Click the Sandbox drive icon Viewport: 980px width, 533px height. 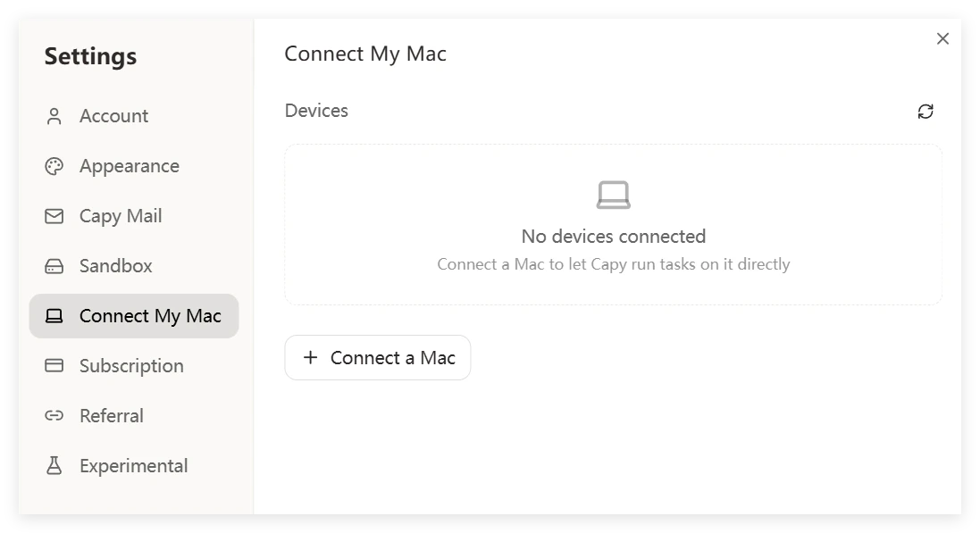pyautogui.click(x=54, y=265)
